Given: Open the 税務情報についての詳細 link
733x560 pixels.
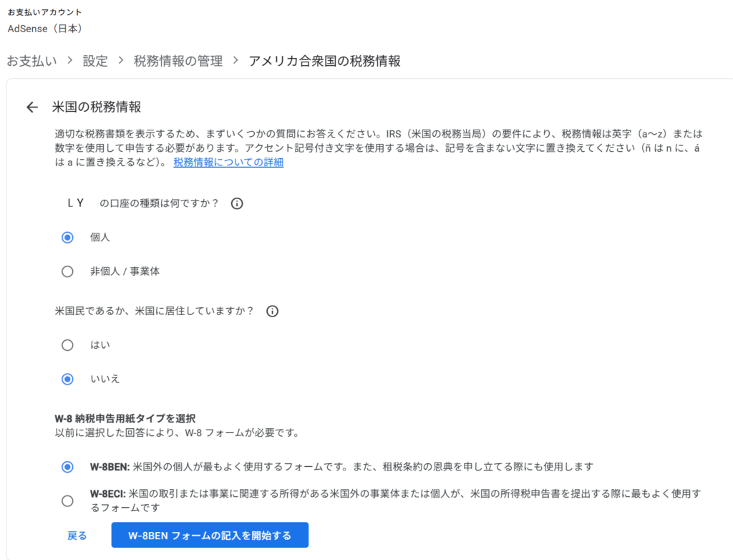Looking at the screenshot, I should (x=227, y=162).
